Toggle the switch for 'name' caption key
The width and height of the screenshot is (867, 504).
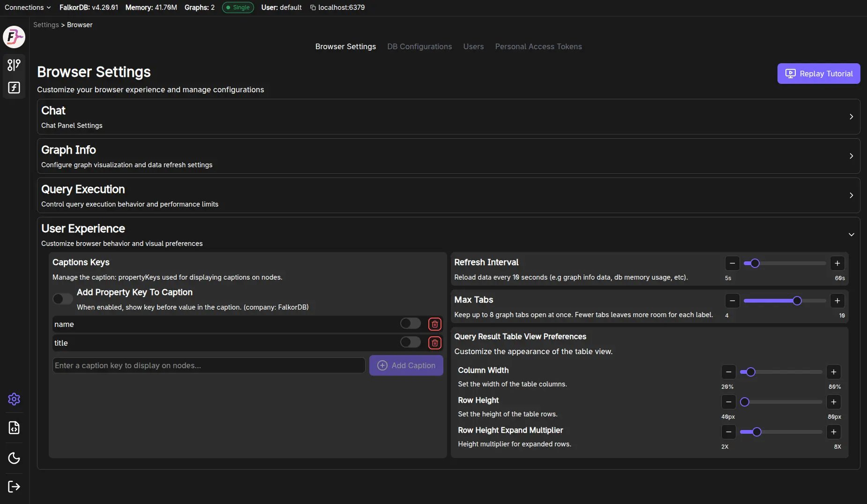point(411,323)
